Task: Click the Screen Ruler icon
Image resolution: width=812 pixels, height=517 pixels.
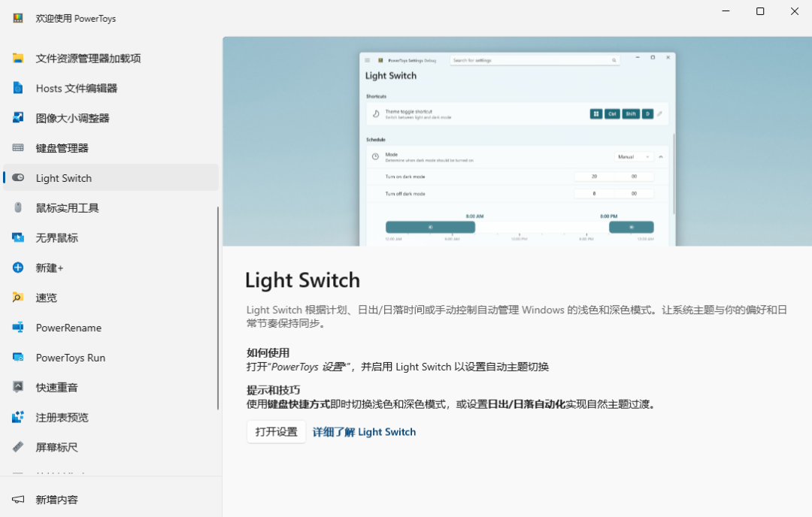Action: point(18,447)
